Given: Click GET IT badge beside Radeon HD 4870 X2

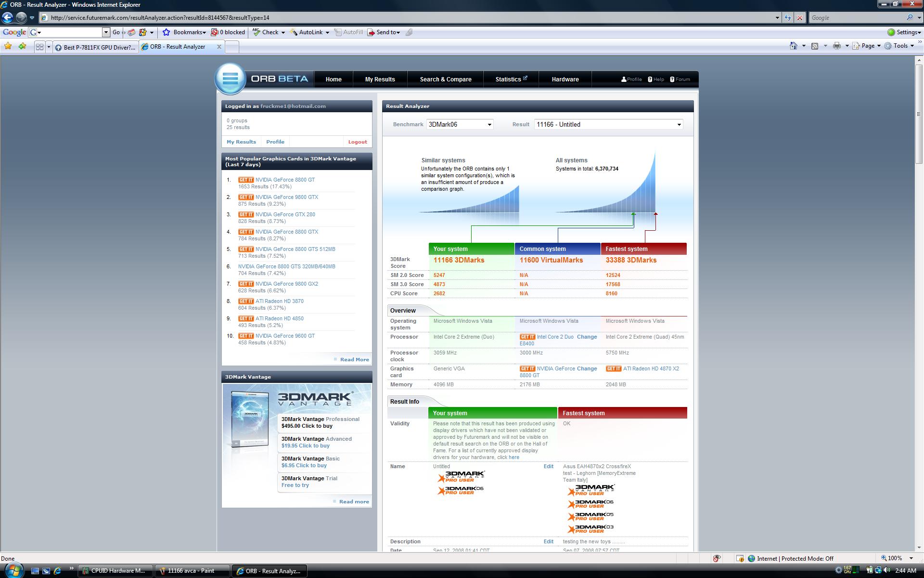Looking at the screenshot, I should pyautogui.click(x=614, y=368).
